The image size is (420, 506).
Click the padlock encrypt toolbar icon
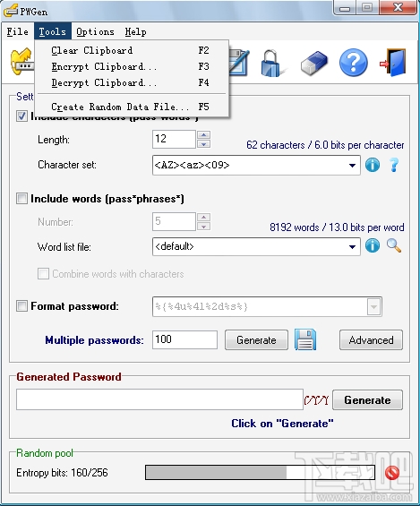click(272, 64)
